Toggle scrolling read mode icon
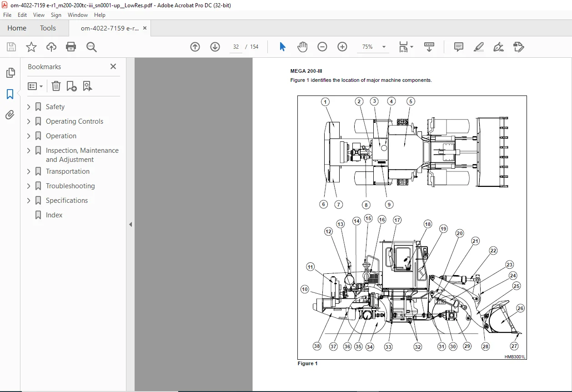The image size is (572, 392). point(429,47)
